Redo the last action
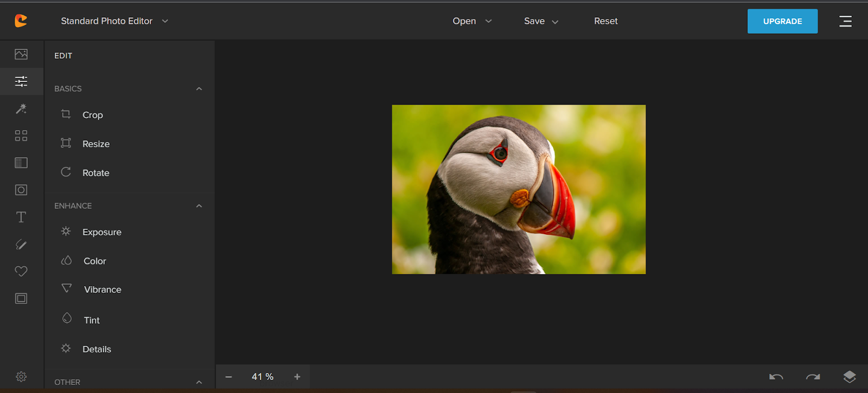 tap(813, 377)
